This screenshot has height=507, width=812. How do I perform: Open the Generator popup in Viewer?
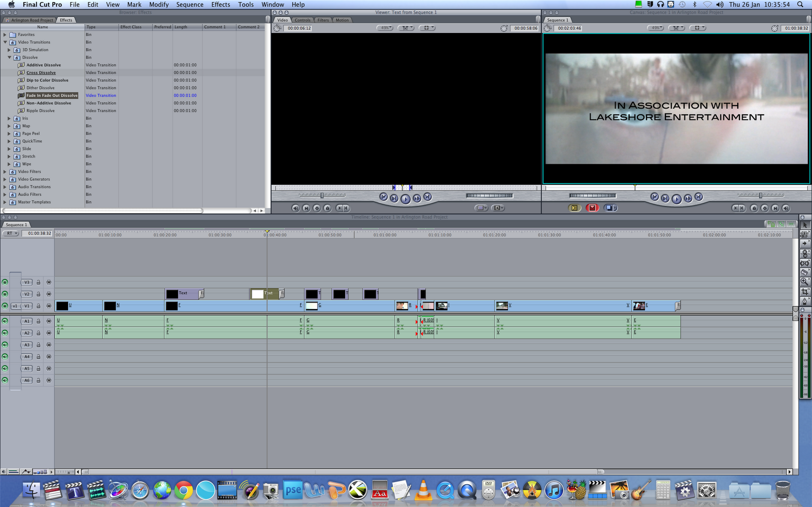pos(498,208)
